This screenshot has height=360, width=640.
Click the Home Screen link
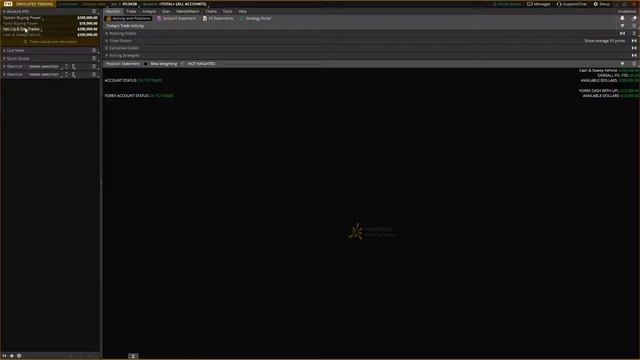tap(506, 4)
